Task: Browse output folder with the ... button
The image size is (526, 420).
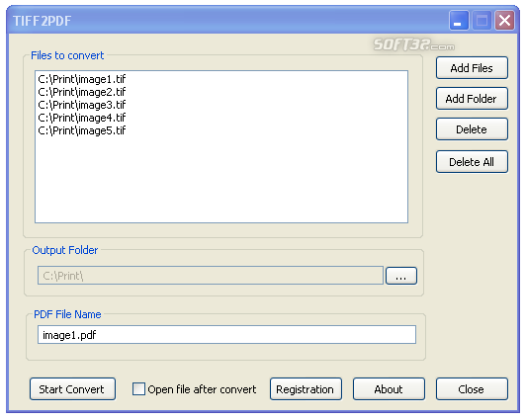Action: click(401, 276)
